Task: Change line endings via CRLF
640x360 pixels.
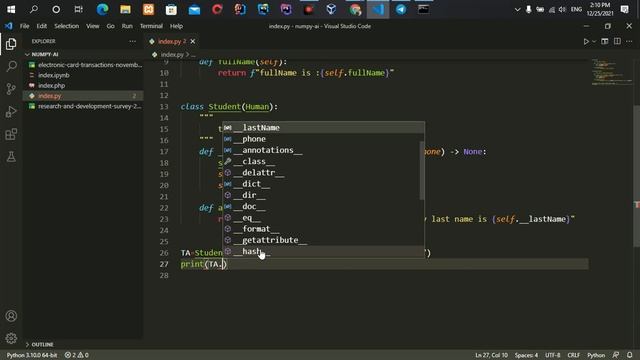Action: coord(573,355)
